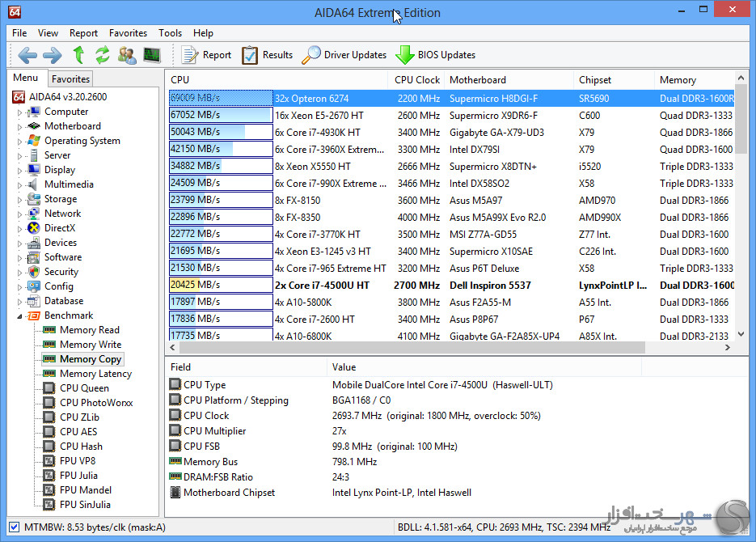Sort by CPU Clock column header

tap(416, 80)
